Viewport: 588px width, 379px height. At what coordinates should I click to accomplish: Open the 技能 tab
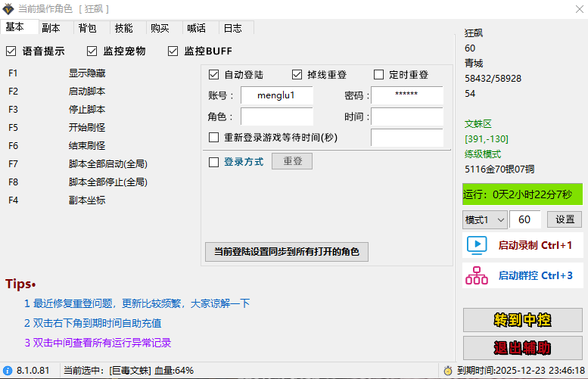[x=123, y=28]
